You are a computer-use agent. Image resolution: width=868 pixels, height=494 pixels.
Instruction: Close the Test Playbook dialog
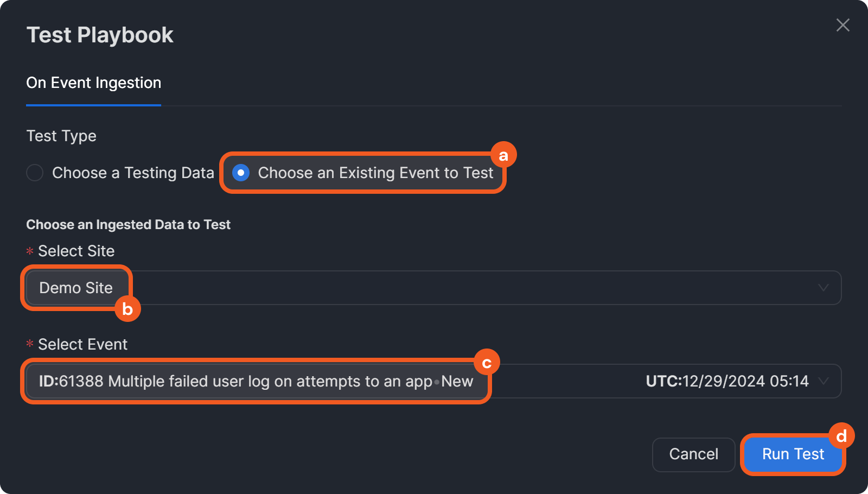(843, 25)
